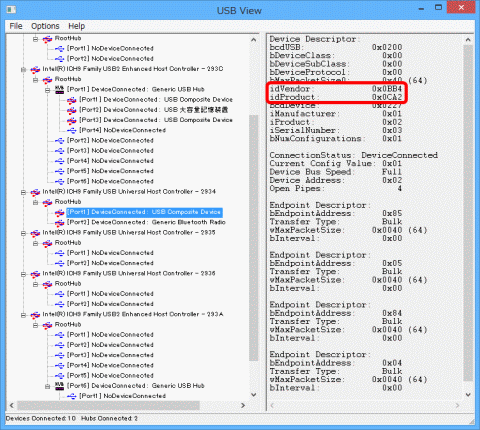Image resolution: width=480 pixels, height=430 pixels.
Task: Click the idProduct value 0x0CA2
Action: [387, 97]
